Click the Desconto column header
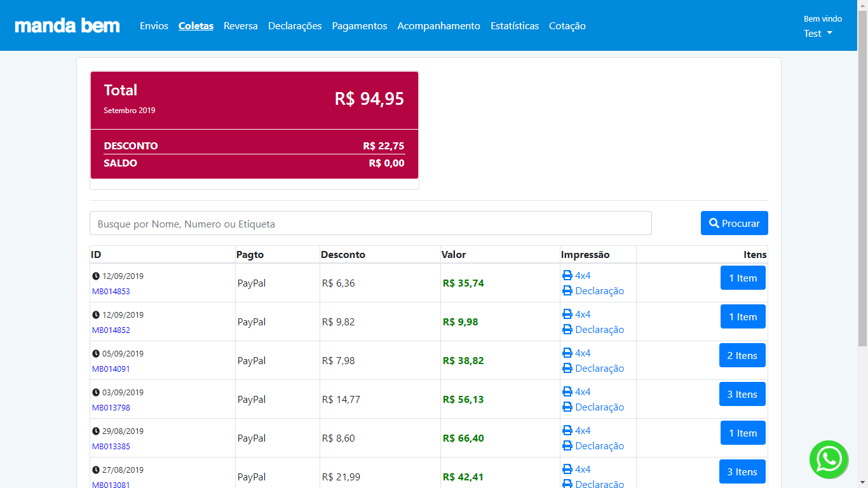Viewport: 868px width, 488px height. (343, 254)
